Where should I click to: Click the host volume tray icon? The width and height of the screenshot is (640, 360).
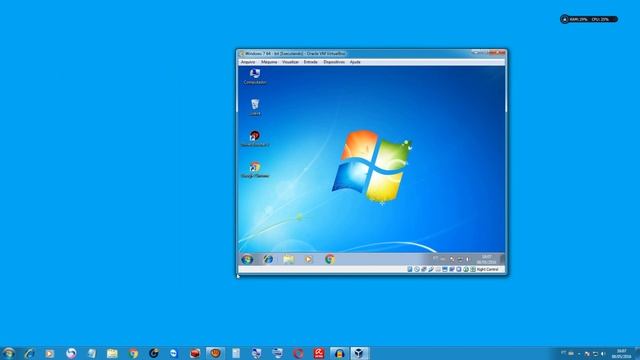coord(603,353)
